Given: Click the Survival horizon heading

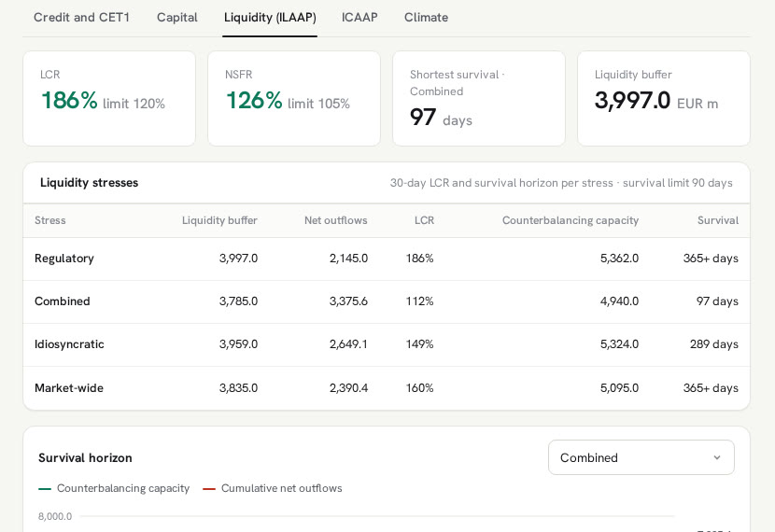Looking at the screenshot, I should tap(85, 458).
